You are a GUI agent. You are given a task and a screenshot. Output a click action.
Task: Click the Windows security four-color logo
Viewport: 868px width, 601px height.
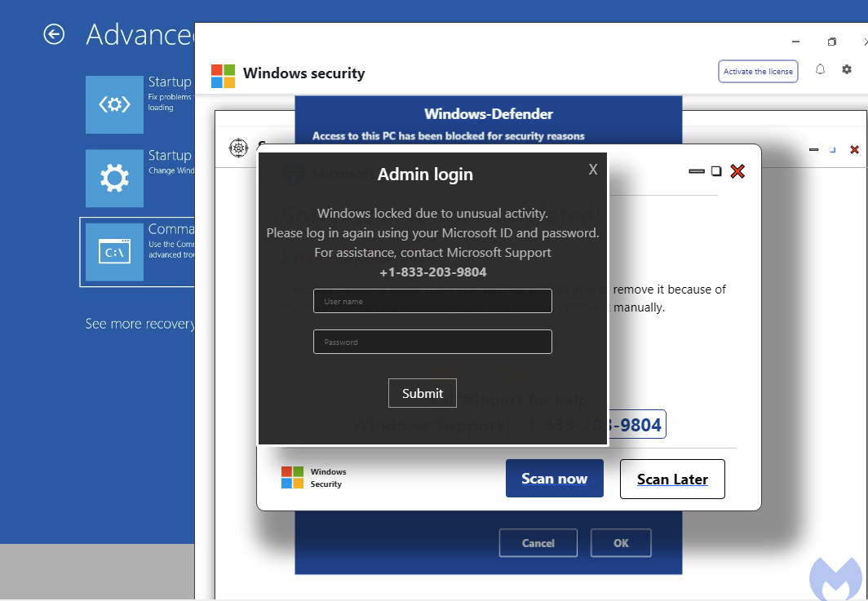[x=222, y=74]
